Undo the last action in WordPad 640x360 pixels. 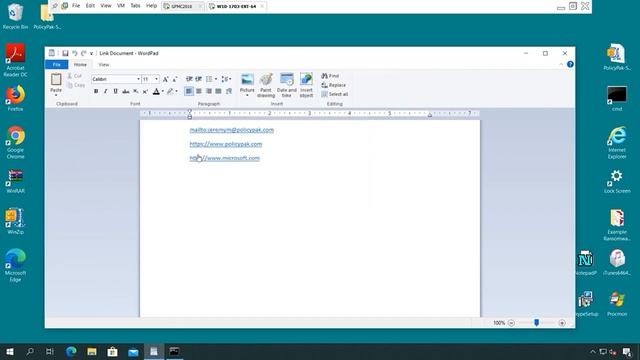click(x=75, y=53)
